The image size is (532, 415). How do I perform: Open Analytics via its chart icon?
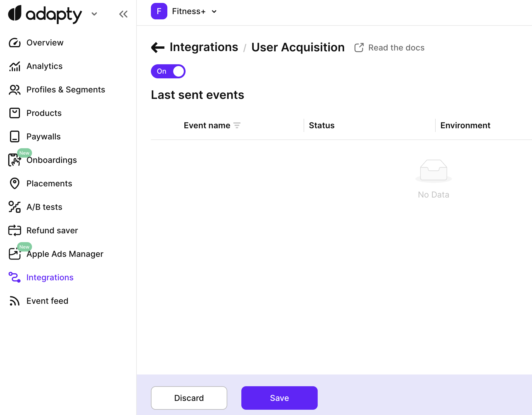coord(14,66)
